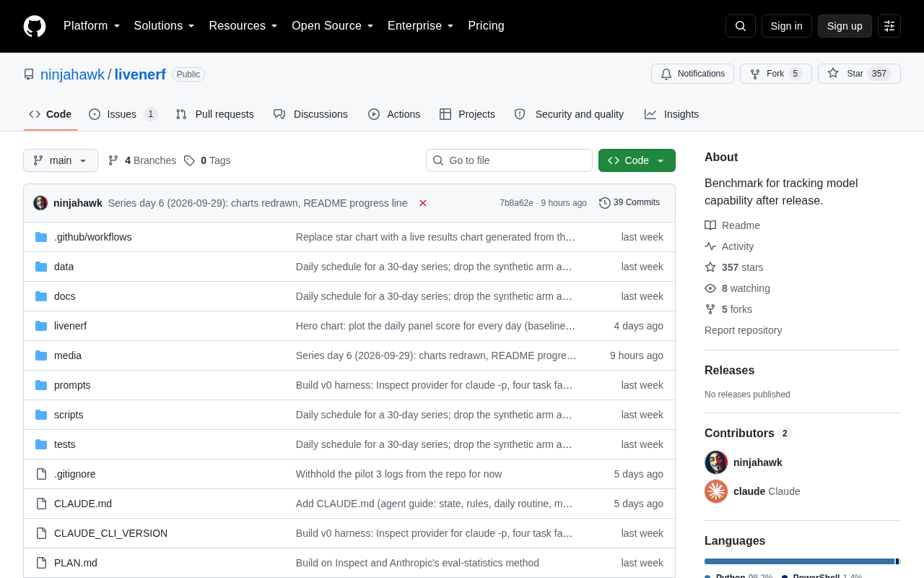Click the claude contributor avatar
This screenshot has width=924, height=578.
(x=716, y=491)
